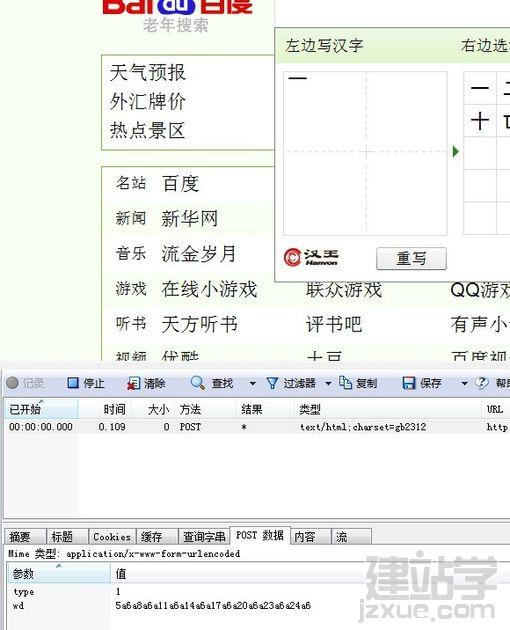
Task: Clear the log with 清除 icon
Action: point(133,383)
